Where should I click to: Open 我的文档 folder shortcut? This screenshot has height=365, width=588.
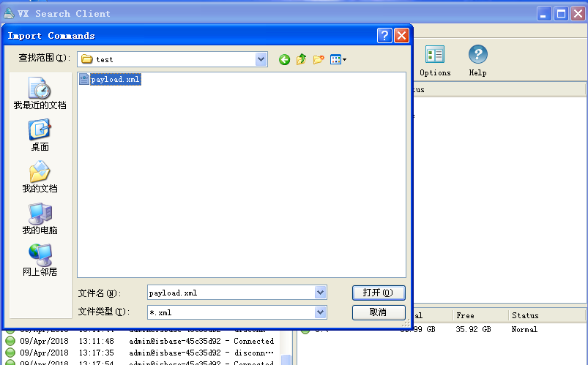coord(40,177)
